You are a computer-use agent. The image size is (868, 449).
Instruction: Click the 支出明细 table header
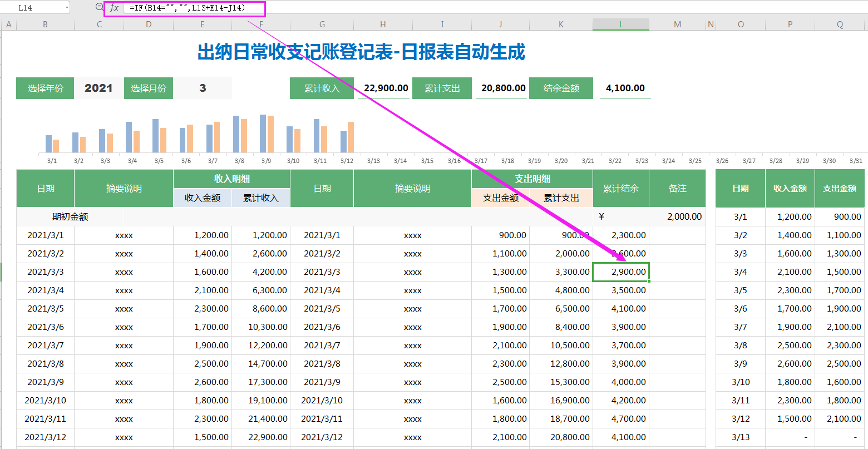532,179
